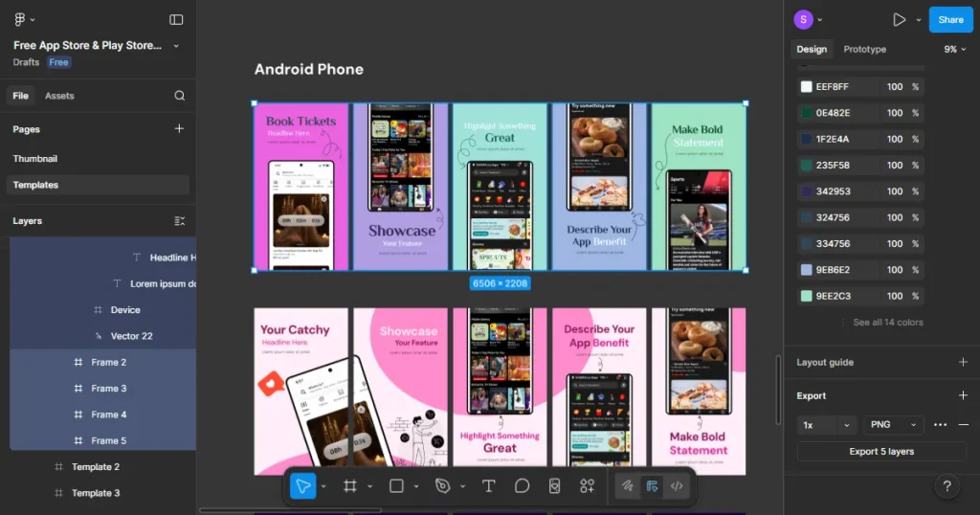The image size is (980, 515).
Task: Select the Frame tool in bottom toolbar
Action: coord(350,486)
